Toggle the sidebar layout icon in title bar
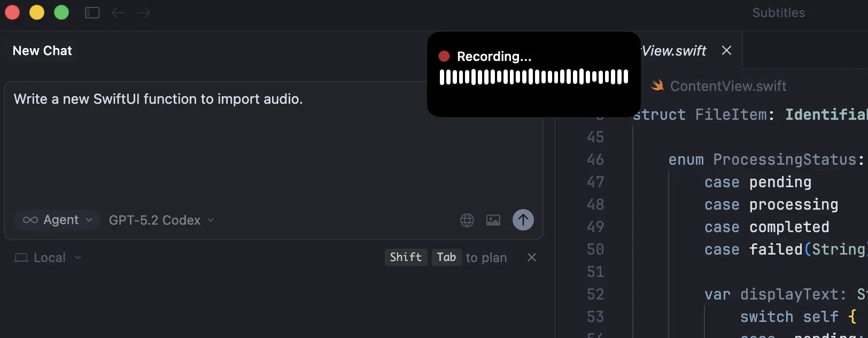The height and width of the screenshot is (338, 868). pos(92,12)
